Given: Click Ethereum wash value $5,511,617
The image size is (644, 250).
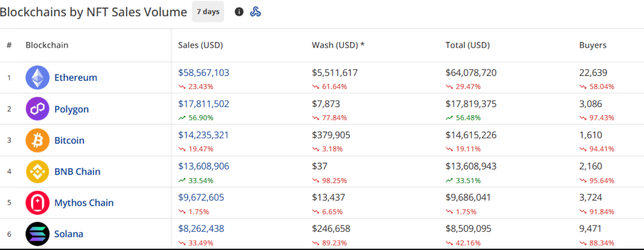Looking at the screenshot, I should (335, 73).
